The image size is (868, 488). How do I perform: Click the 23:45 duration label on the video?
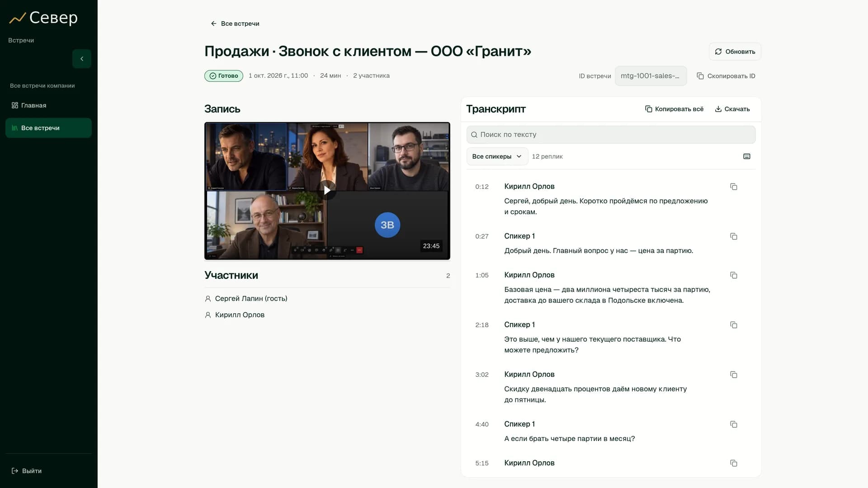click(431, 246)
